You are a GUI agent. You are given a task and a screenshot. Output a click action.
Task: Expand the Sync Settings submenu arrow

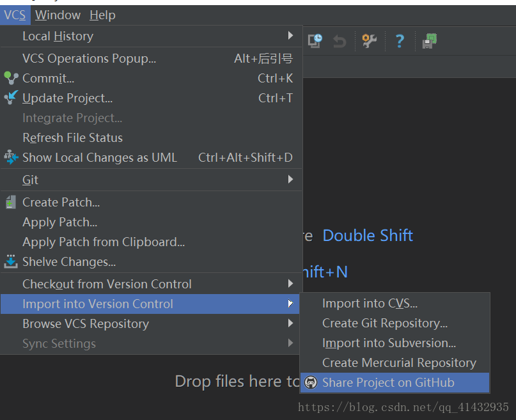(290, 343)
